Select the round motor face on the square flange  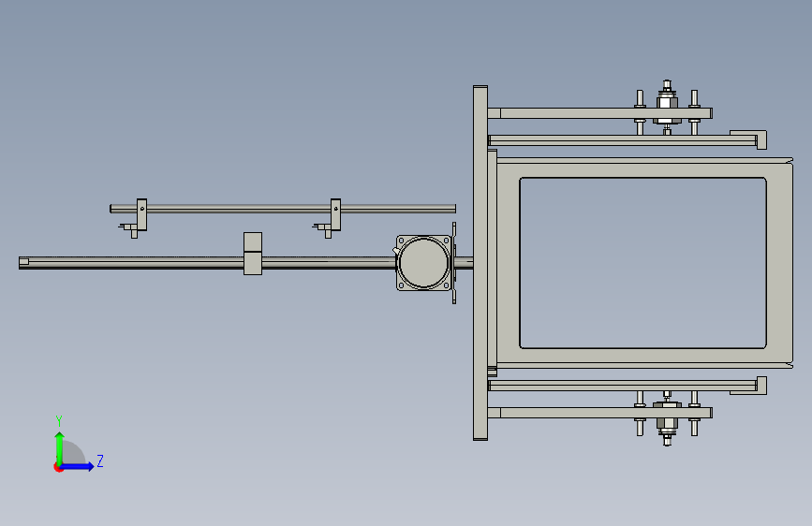click(423, 263)
